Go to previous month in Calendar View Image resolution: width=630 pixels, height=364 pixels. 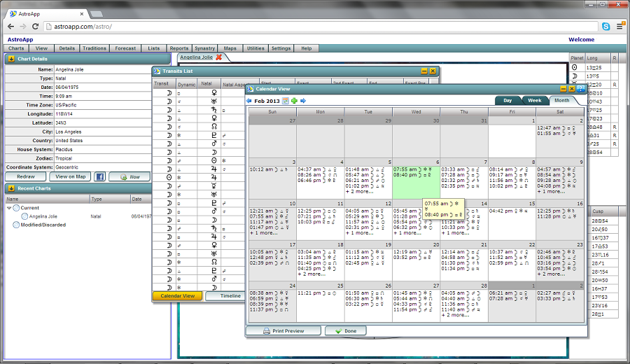coord(248,101)
